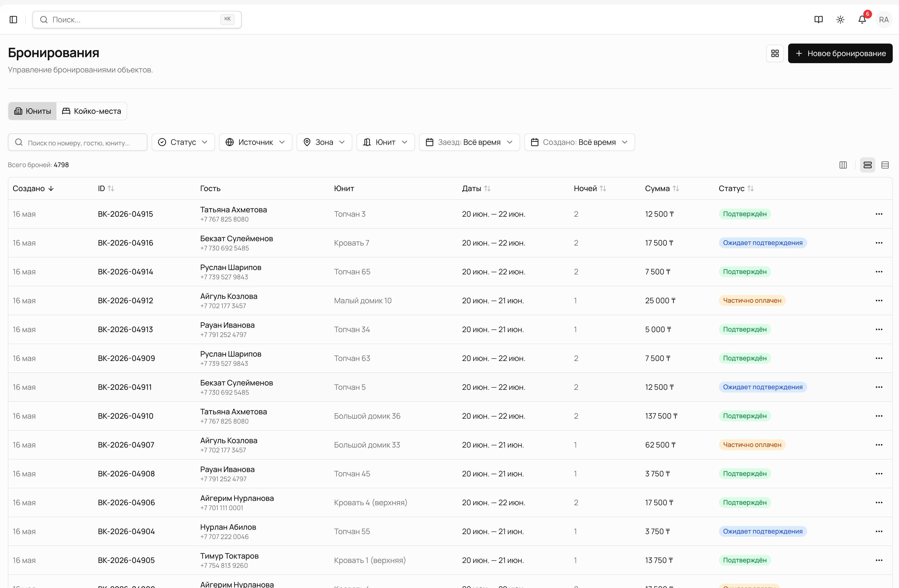Image resolution: width=899 pixels, height=588 pixels.
Task: Click sum 62 500 ₸
Action: click(660, 445)
